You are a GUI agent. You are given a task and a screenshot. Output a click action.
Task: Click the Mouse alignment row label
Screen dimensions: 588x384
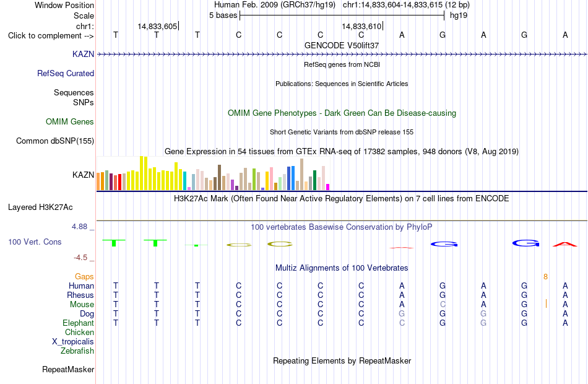click(82, 305)
